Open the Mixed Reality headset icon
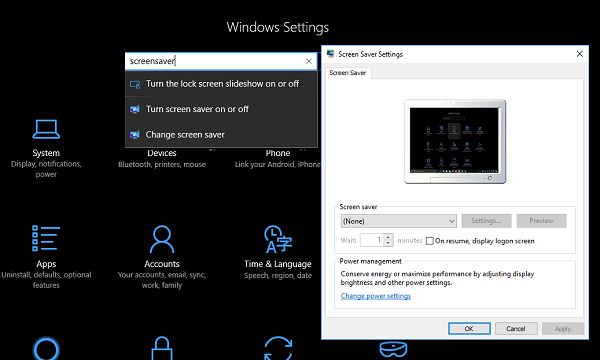 [393, 349]
